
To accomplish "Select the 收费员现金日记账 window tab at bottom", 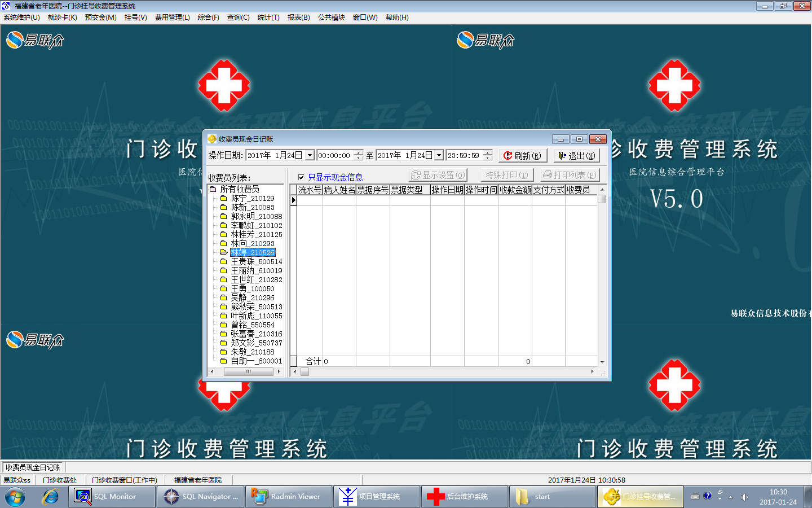I will pyautogui.click(x=33, y=467).
